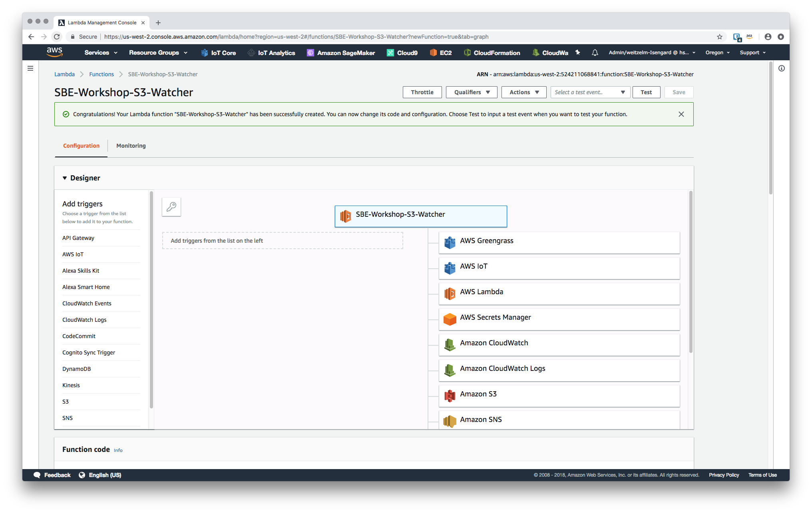The height and width of the screenshot is (513, 812).
Task: Switch to the Monitoring tab
Action: [131, 146]
